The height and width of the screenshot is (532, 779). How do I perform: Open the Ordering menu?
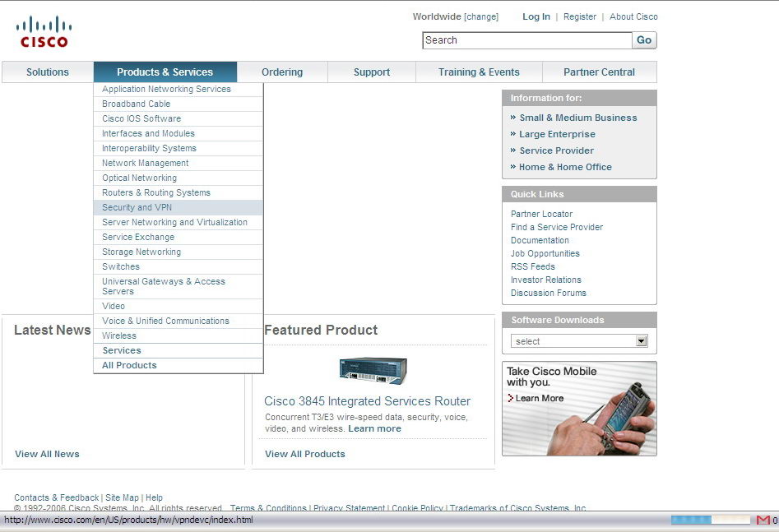(282, 72)
